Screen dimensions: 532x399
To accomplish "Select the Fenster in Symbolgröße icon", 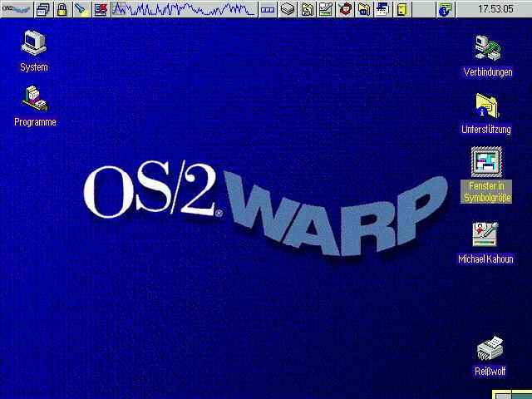I will pos(486,162).
